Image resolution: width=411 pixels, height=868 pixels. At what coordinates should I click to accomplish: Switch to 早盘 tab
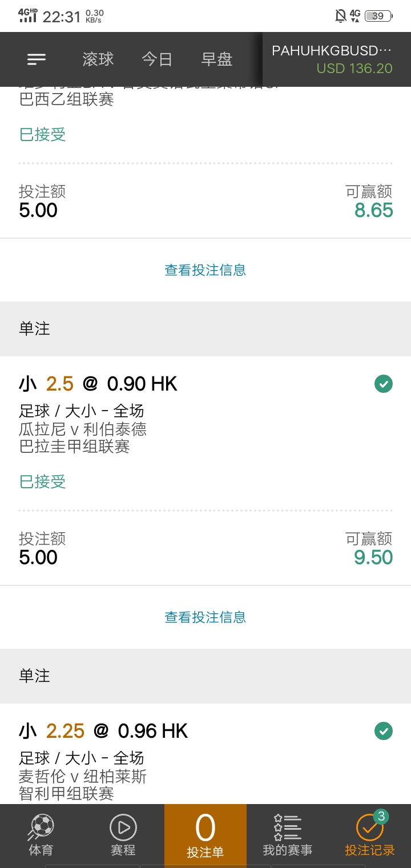click(217, 59)
